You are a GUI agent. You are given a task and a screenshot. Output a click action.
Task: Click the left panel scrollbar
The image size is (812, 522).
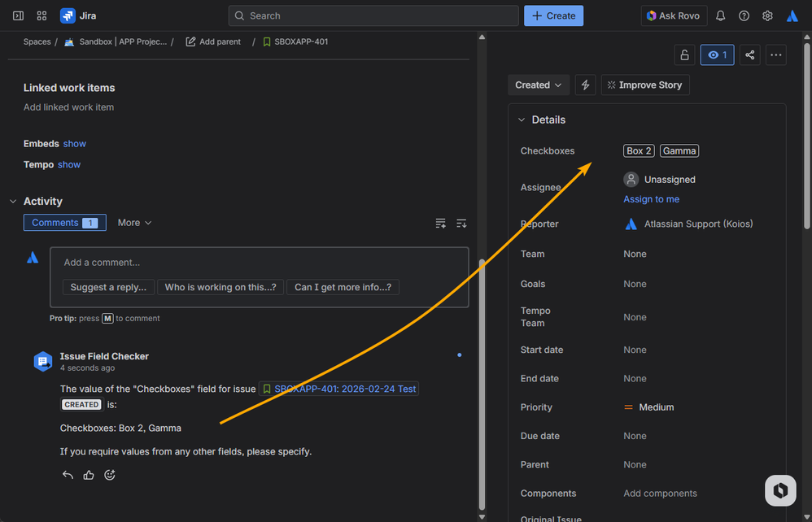(x=482, y=383)
